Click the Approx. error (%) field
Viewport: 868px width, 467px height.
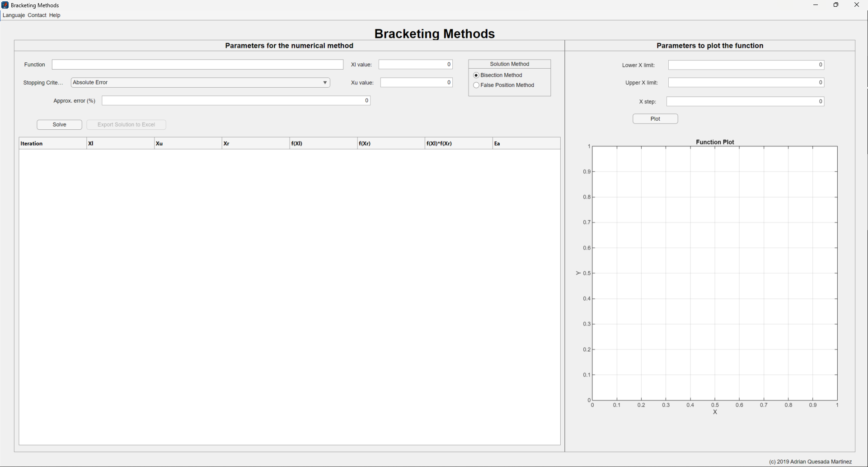[236, 101]
